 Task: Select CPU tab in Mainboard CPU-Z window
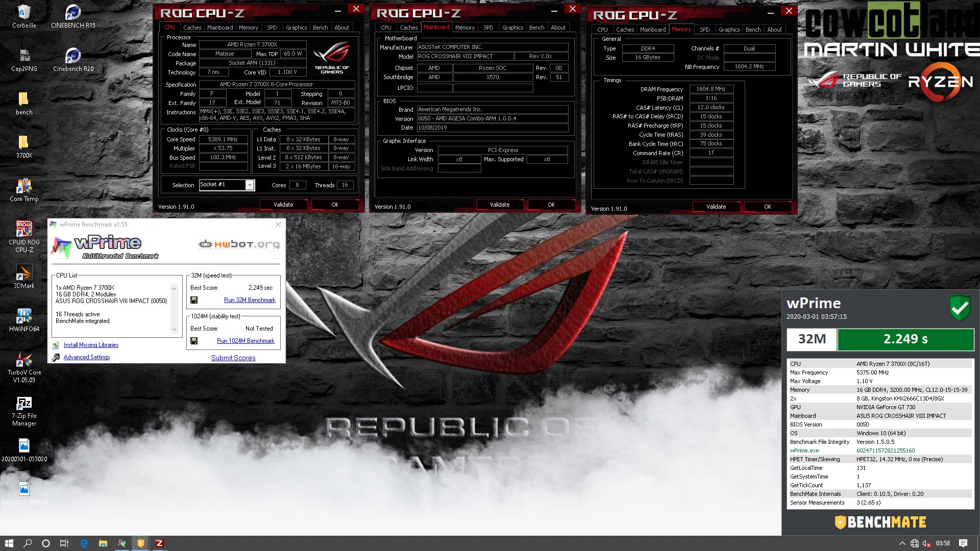click(386, 28)
